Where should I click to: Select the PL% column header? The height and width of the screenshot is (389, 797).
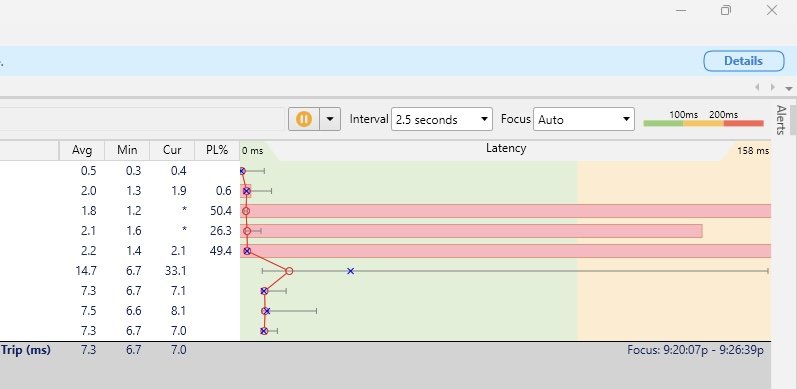[x=217, y=151]
